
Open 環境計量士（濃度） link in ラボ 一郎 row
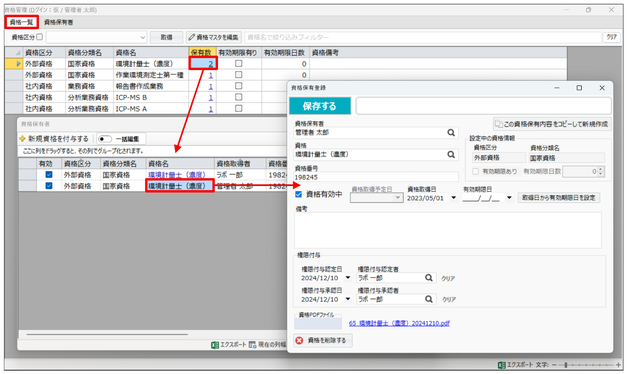(177, 175)
